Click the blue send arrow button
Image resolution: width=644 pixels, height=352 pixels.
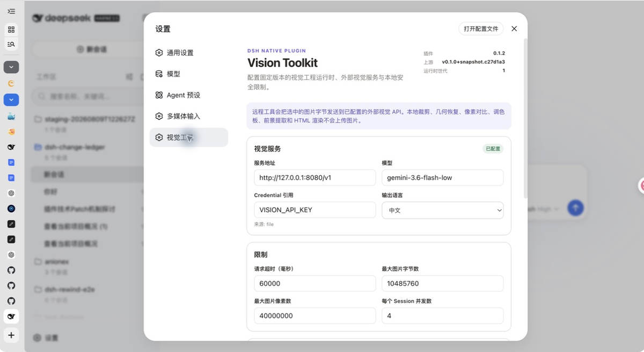pyautogui.click(x=575, y=207)
